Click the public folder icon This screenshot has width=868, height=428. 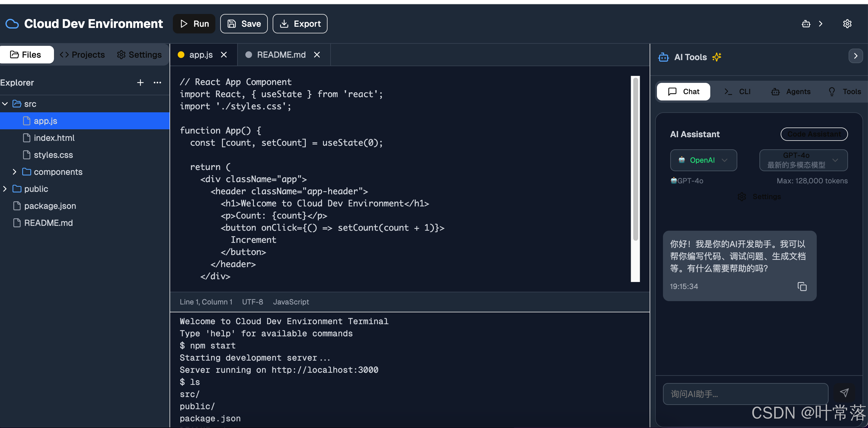[17, 189]
